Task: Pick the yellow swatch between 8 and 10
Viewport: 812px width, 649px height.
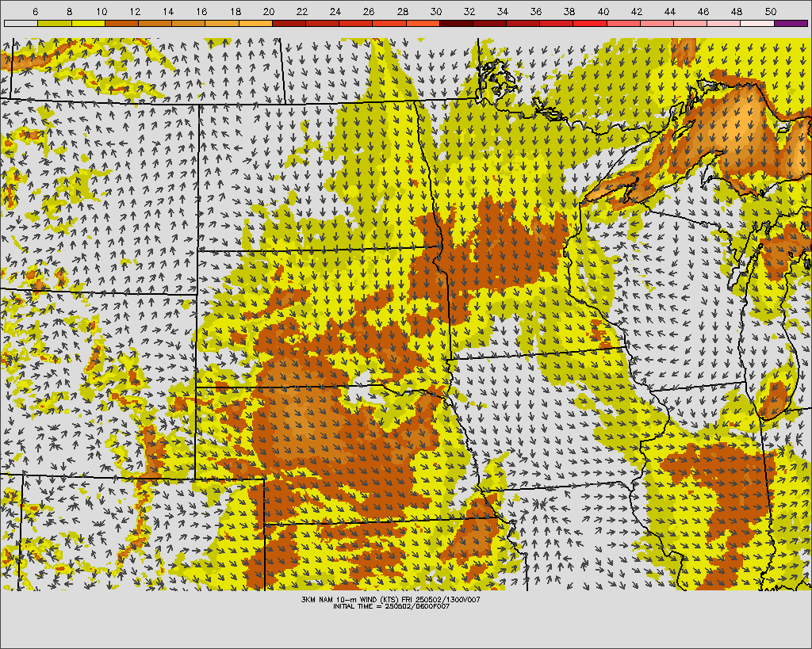Action: tap(88, 23)
